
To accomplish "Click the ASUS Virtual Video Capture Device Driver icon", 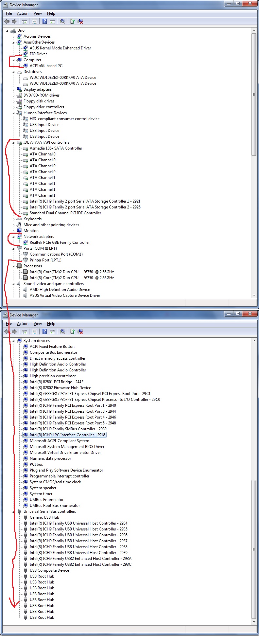I will click(x=26, y=295).
